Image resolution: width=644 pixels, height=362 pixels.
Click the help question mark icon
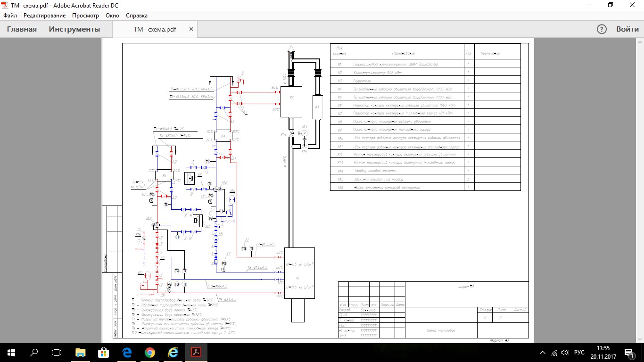click(602, 29)
